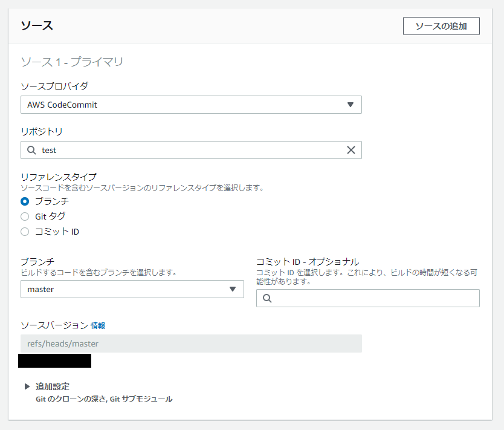The width and height of the screenshot is (504, 430).
Task: Select the Git タグ radio button
Action: (x=25, y=217)
